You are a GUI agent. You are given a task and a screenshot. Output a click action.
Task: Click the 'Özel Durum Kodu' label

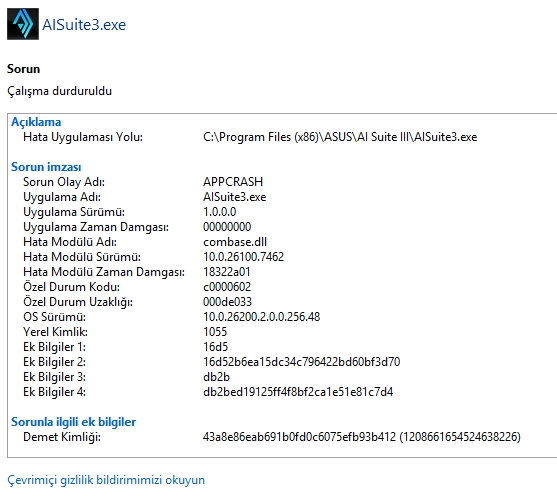coord(71,287)
